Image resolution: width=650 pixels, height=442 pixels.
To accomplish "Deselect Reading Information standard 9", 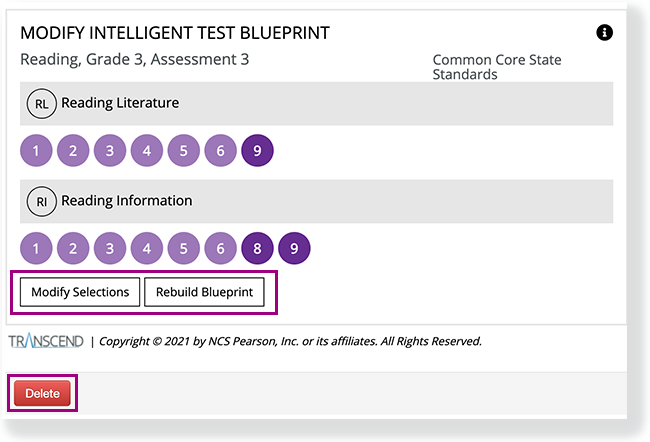I will tap(295, 248).
